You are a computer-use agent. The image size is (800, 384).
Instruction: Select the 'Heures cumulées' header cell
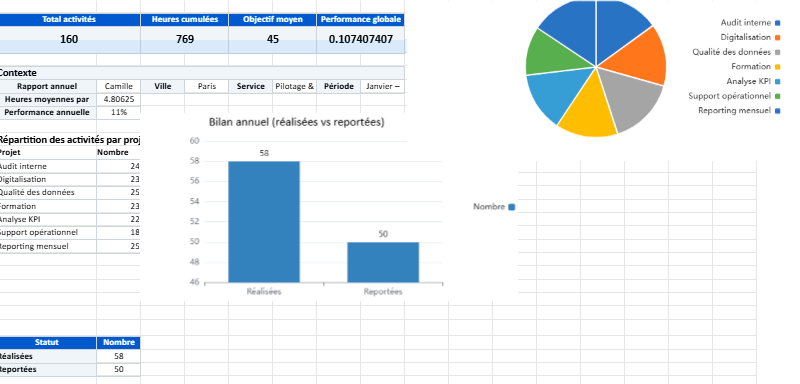click(x=185, y=20)
